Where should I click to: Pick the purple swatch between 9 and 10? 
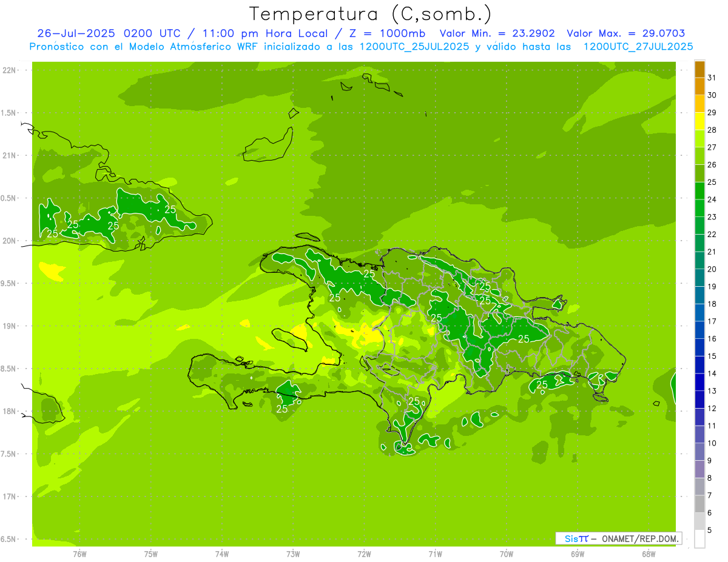tap(699, 452)
